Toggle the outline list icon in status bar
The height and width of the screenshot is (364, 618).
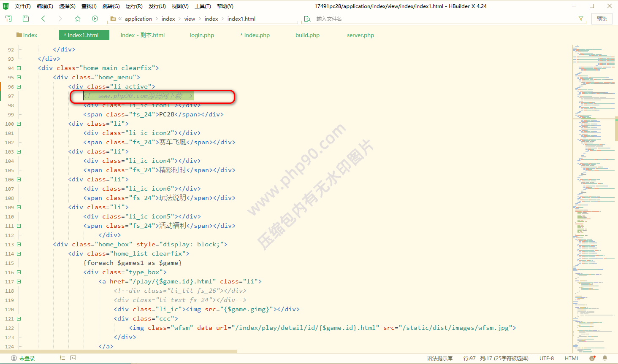click(62, 358)
